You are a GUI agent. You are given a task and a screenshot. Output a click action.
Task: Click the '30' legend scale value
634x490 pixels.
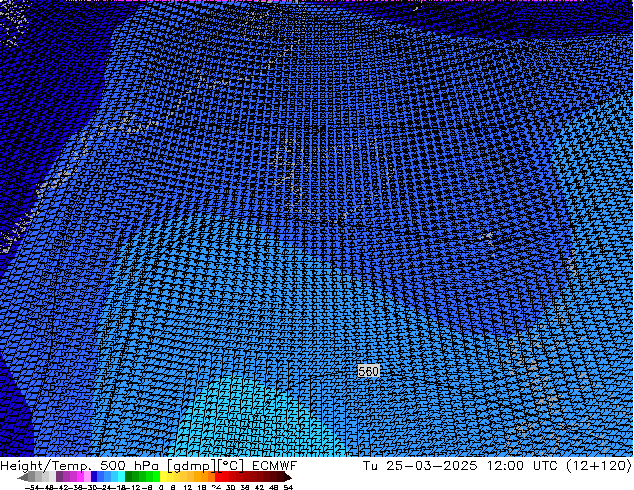(x=230, y=487)
